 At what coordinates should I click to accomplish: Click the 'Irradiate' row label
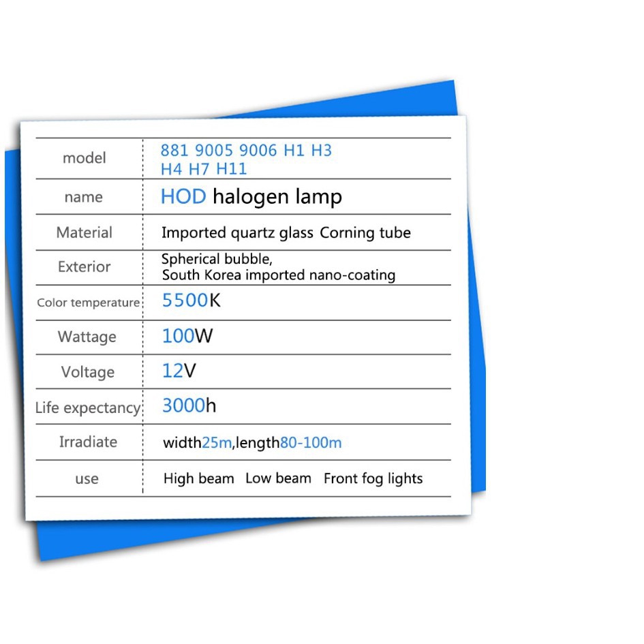88,442
